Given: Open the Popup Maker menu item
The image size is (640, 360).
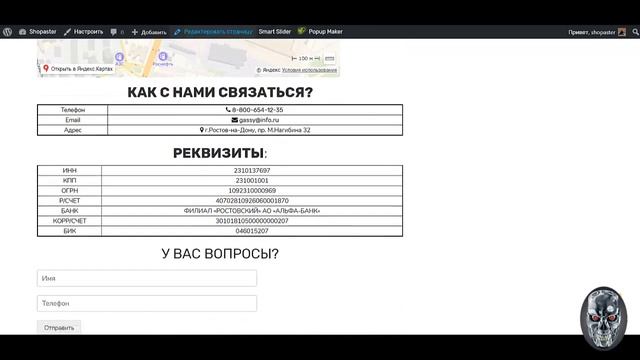Looking at the screenshot, I should [325, 31].
